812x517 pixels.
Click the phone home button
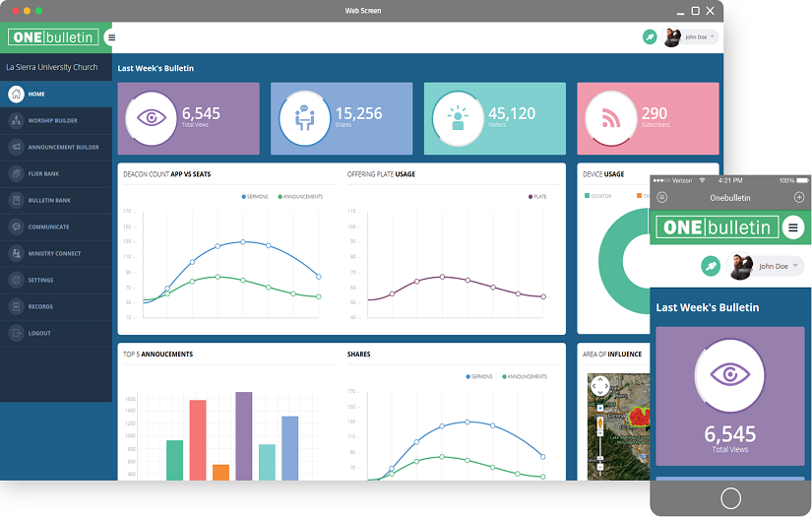coord(730,498)
